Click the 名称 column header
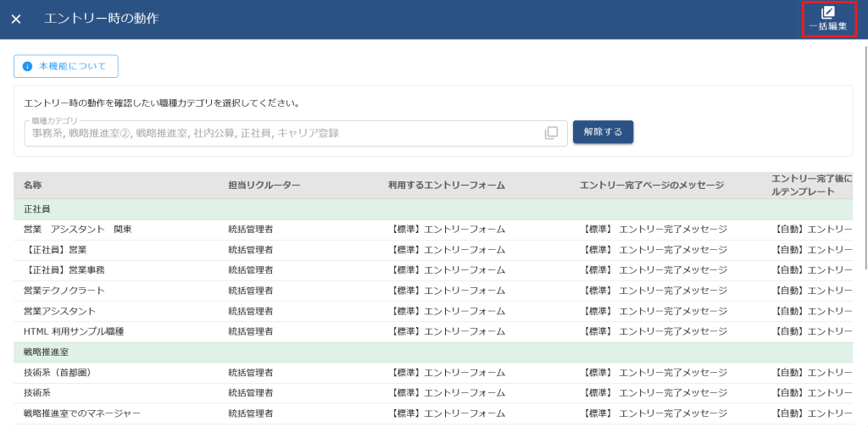 (x=33, y=186)
